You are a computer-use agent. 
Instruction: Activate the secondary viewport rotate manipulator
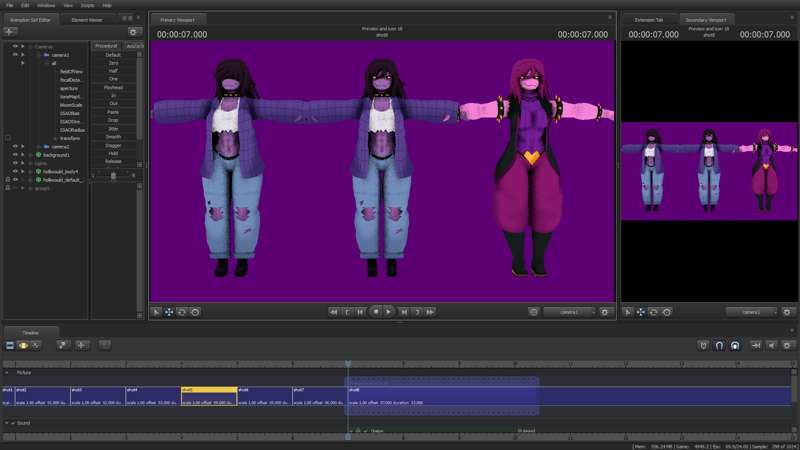(x=654, y=312)
